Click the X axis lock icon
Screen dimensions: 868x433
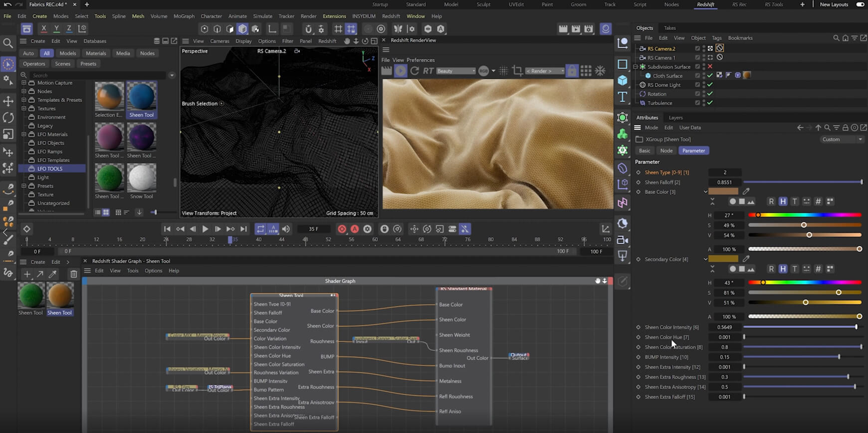(x=43, y=29)
